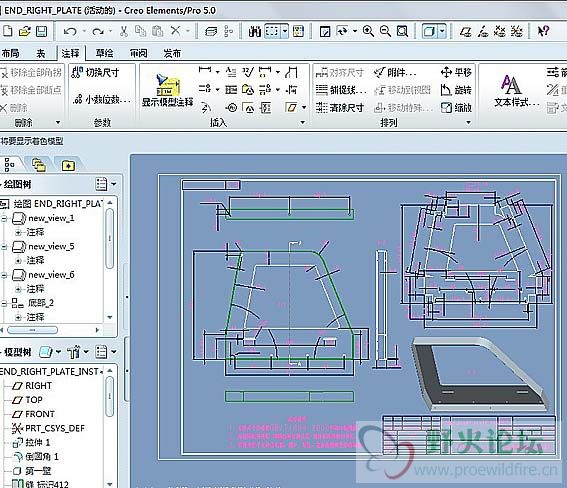This screenshot has width=567, height=488.
Task: Save the drawing with the floppy icon
Action: [42, 31]
